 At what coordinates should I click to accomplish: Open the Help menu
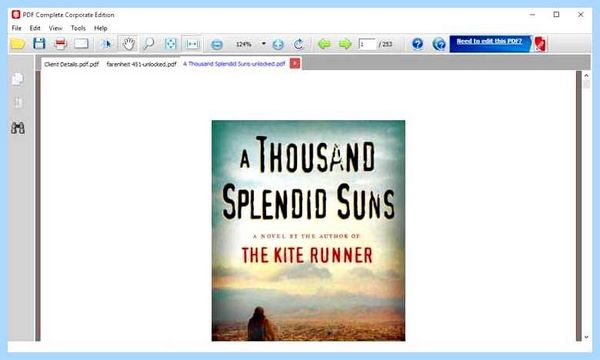tap(101, 28)
